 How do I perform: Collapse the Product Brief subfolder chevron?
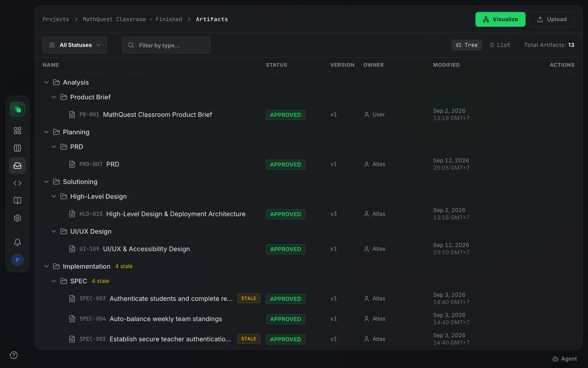[x=54, y=97]
